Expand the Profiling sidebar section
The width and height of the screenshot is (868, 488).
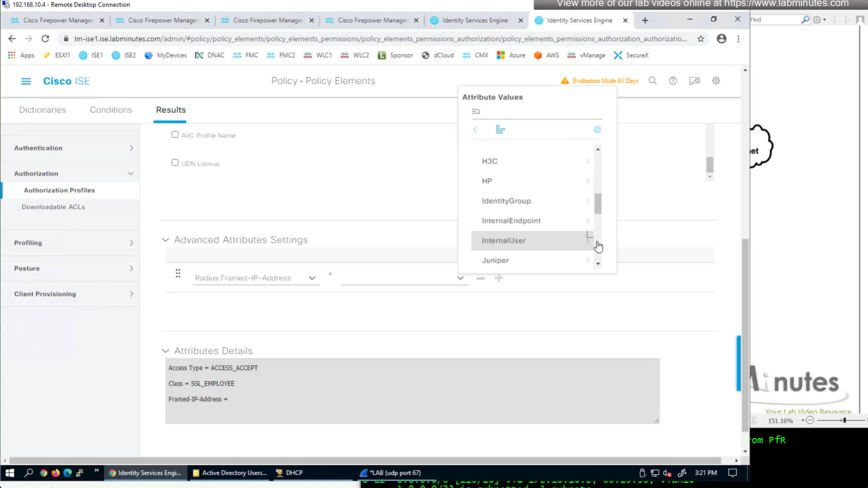pos(73,243)
